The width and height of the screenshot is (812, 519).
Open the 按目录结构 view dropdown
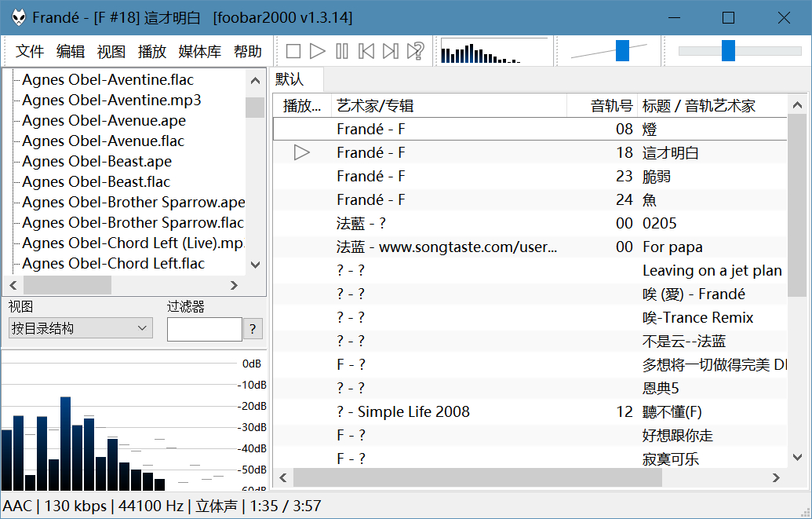point(80,328)
